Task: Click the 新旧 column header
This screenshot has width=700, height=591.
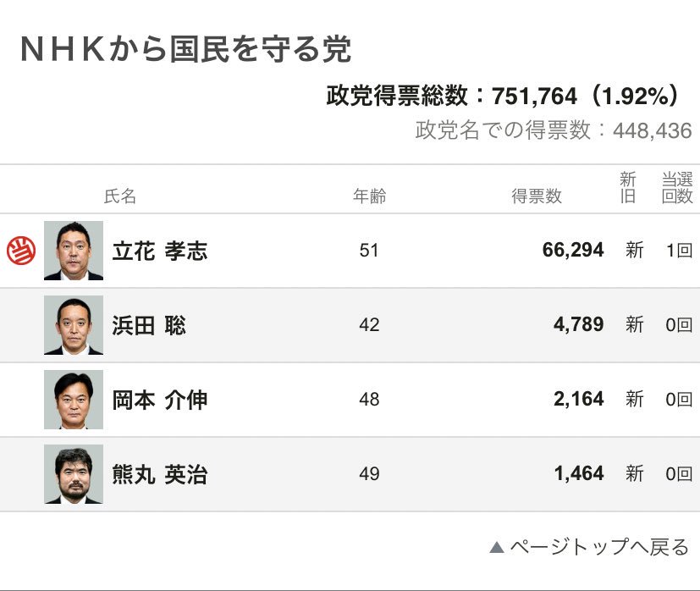Action: point(628,188)
